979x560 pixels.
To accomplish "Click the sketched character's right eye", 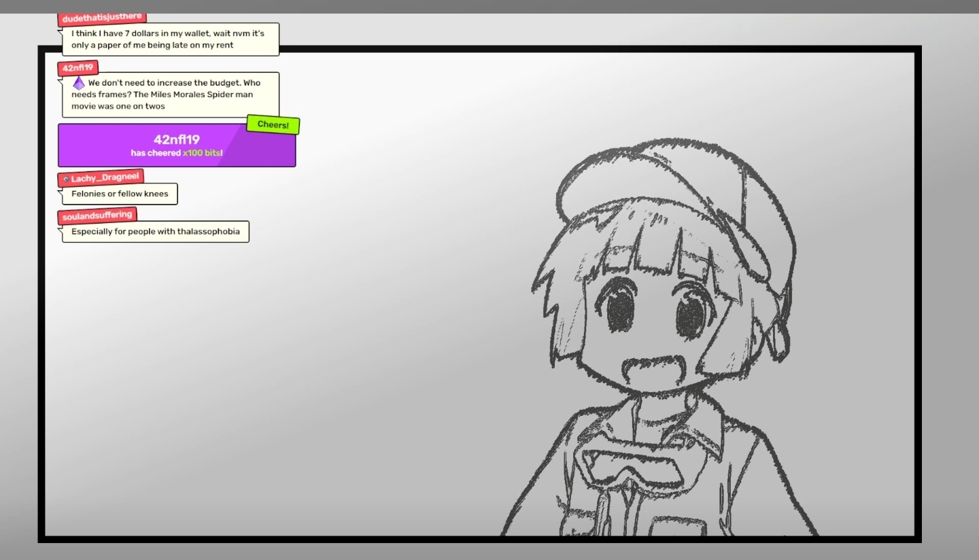I will coord(693,315).
